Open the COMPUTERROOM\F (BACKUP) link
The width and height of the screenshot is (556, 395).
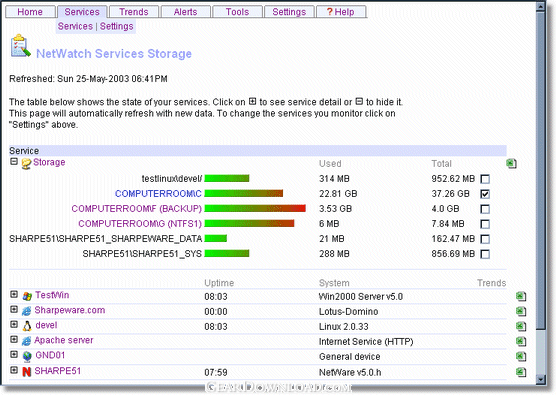click(x=137, y=208)
